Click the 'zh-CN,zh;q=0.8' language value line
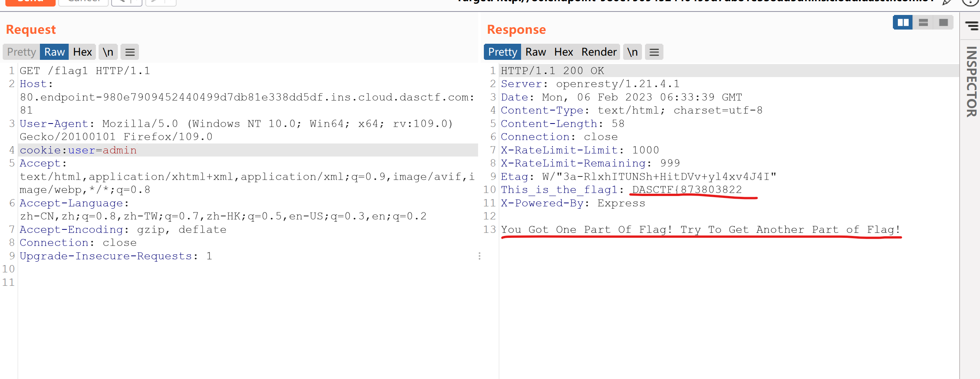This screenshot has width=980, height=379. [x=223, y=216]
